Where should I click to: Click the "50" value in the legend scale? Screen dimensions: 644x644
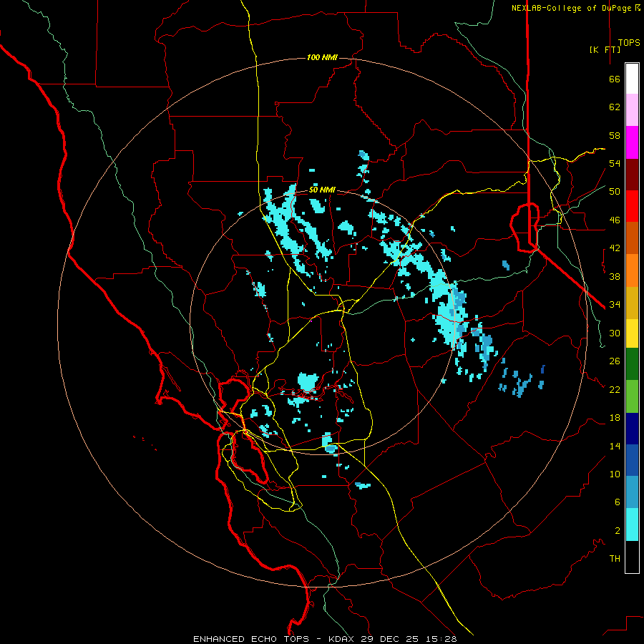pyautogui.click(x=615, y=192)
